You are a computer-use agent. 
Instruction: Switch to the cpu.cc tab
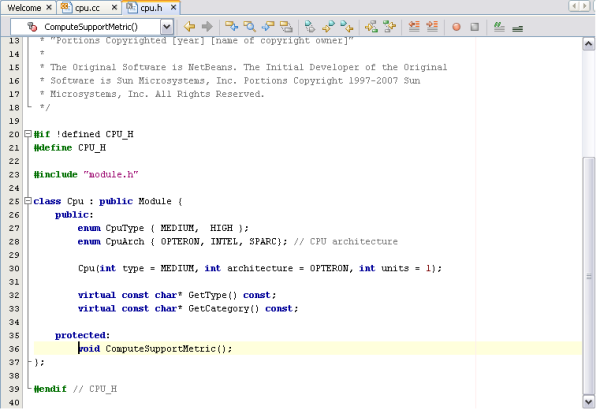(x=88, y=8)
